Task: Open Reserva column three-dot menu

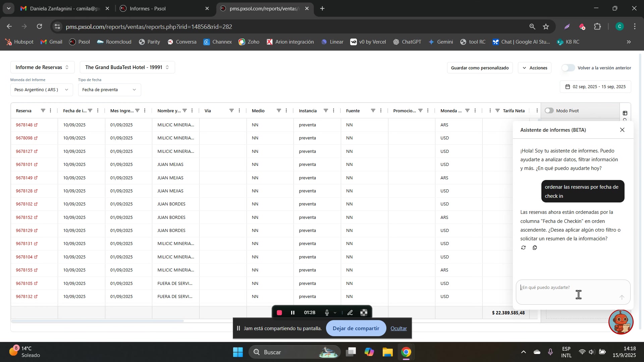Action: [51, 111]
